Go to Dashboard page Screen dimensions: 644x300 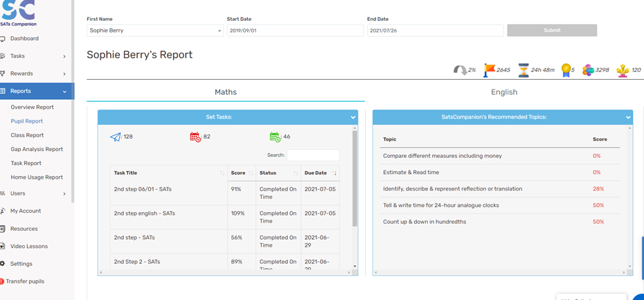tap(24, 39)
